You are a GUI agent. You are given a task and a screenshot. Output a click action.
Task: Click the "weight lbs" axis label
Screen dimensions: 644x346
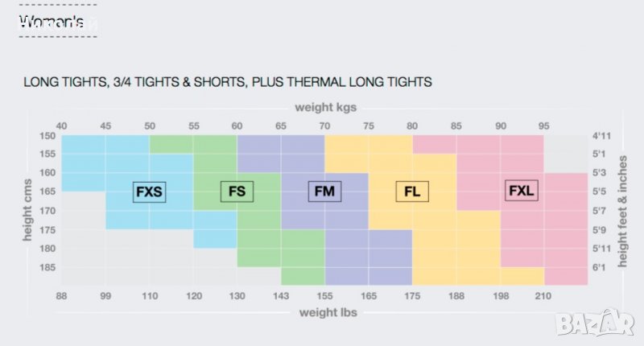pyautogui.click(x=325, y=311)
